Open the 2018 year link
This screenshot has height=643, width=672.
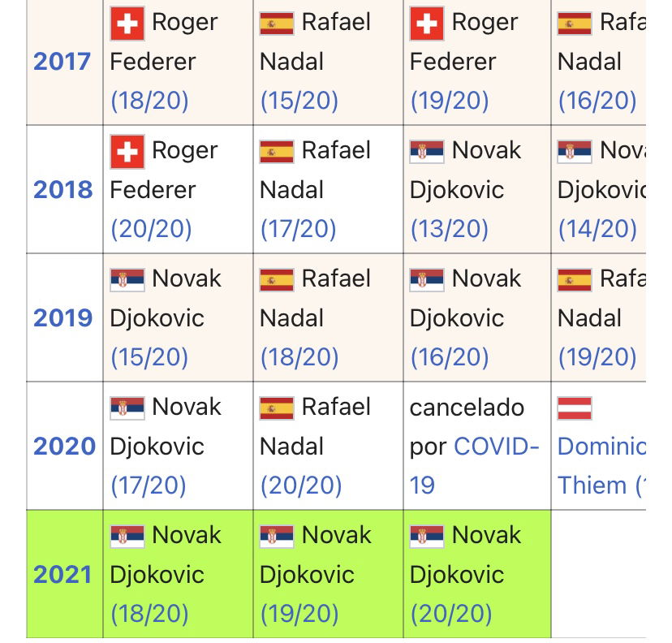(x=63, y=189)
